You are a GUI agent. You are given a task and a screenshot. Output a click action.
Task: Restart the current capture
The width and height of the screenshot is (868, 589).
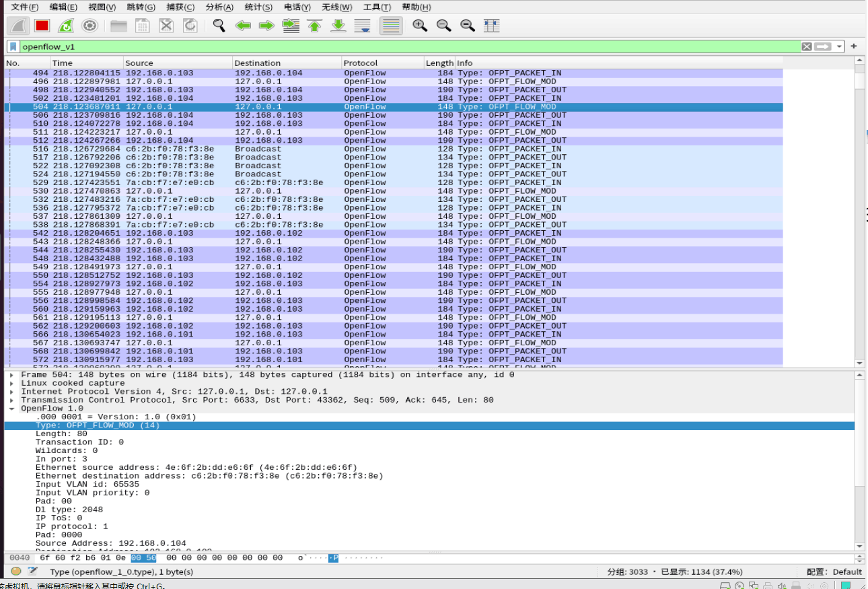click(65, 26)
